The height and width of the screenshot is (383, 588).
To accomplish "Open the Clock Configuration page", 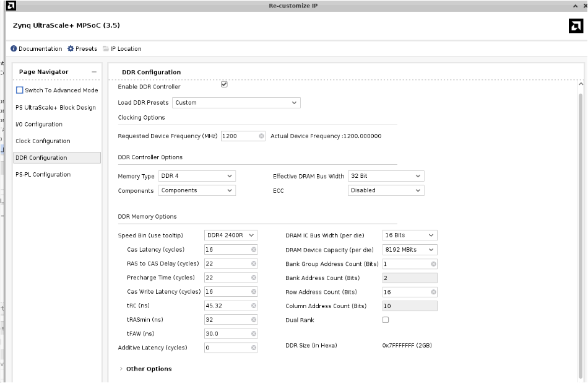I will coord(43,141).
